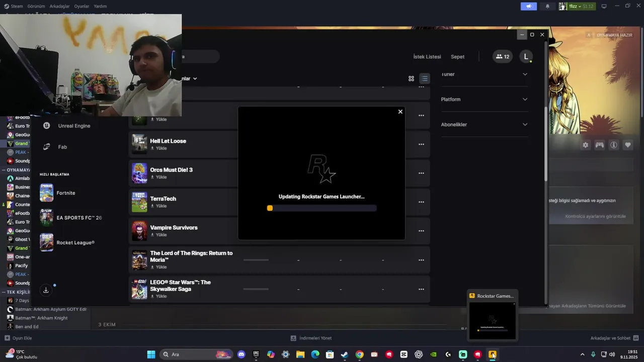Screen dimensions: 644x362
Task: Open Steam game settings gear icon
Action: click(x=585, y=145)
